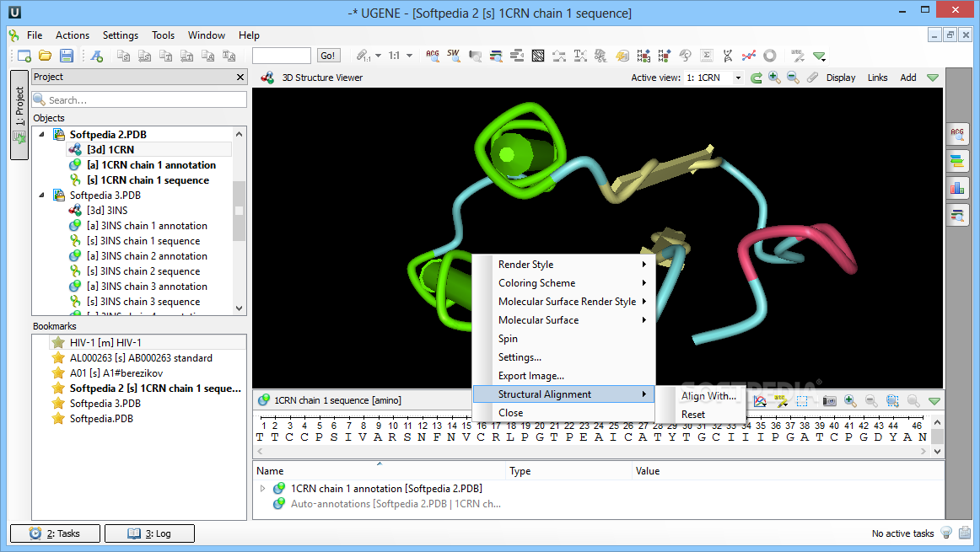Click the New Project toolbar icon
This screenshot has height=552, width=980.
[24, 56]
